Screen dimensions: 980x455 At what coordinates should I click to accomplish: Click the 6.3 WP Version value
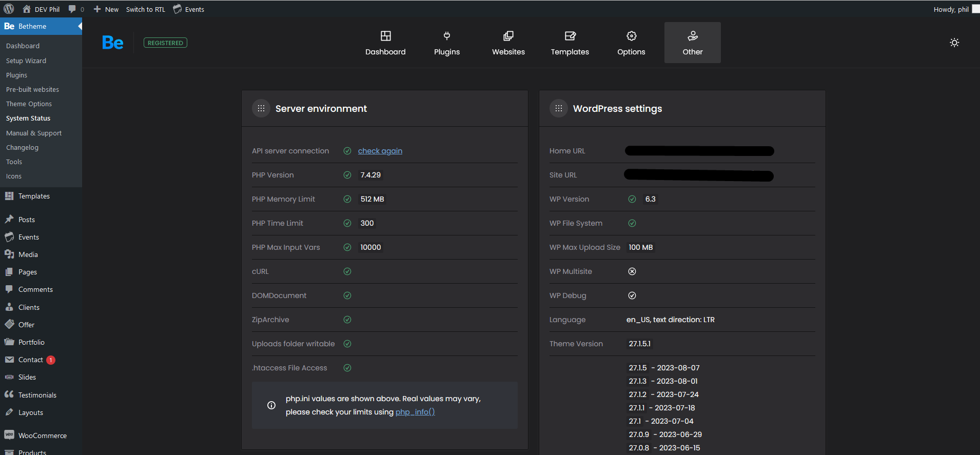click(651, 199)
